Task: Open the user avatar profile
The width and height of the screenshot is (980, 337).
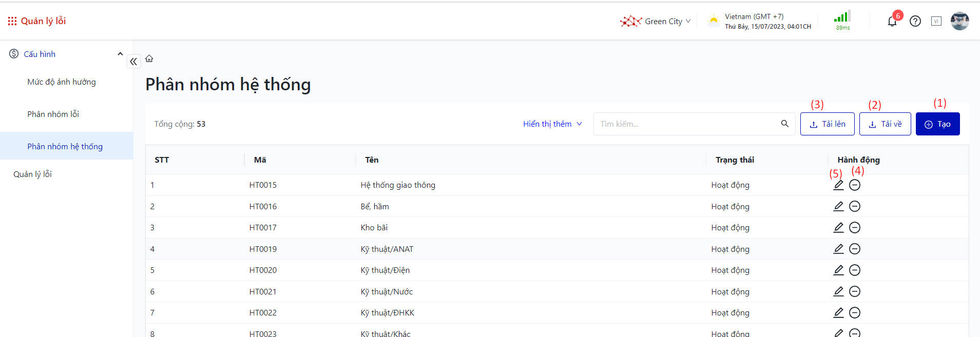Action: click(959, 22)
